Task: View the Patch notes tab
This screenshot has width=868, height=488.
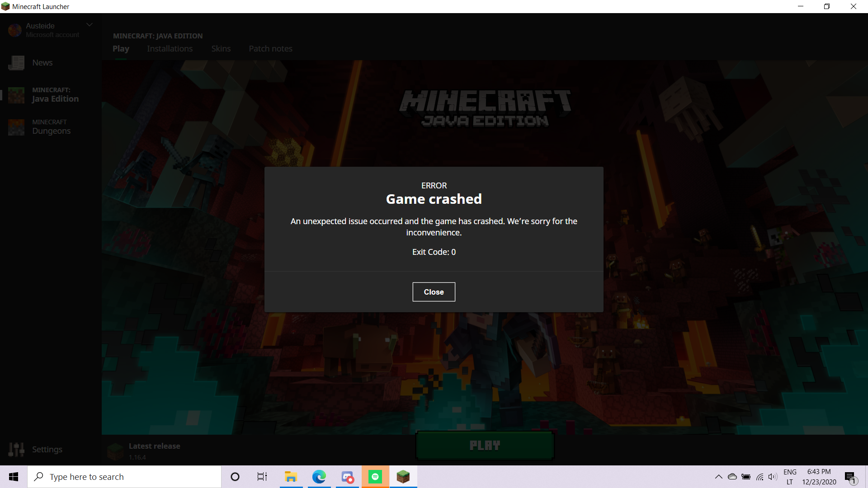Action: coord(270,49)
